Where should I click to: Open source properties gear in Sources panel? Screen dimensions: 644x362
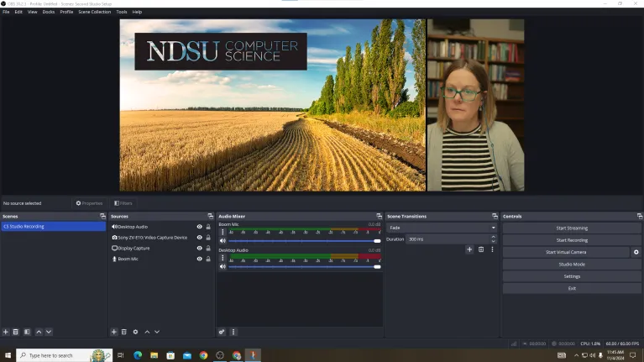pos(135,332)
